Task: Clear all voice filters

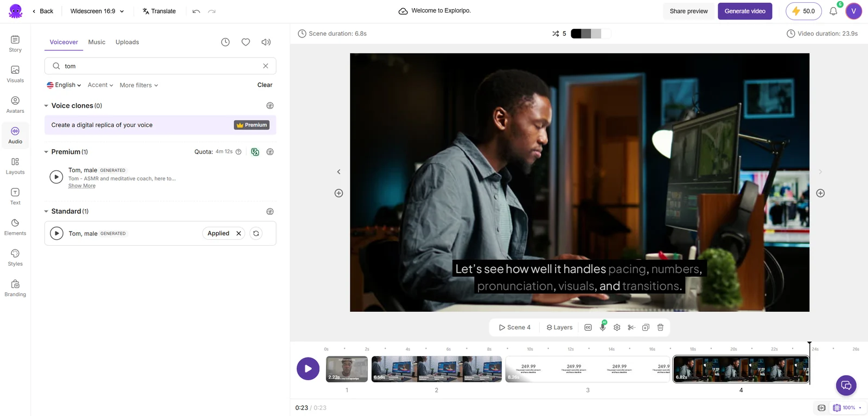Action: (265, 85)
